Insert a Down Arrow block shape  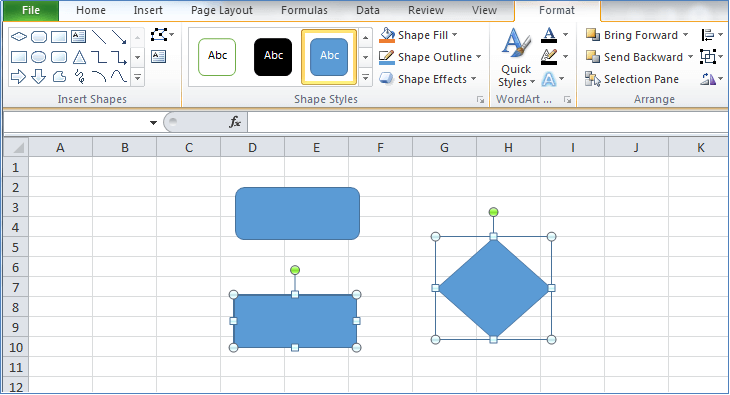click(x=39, y=76)
